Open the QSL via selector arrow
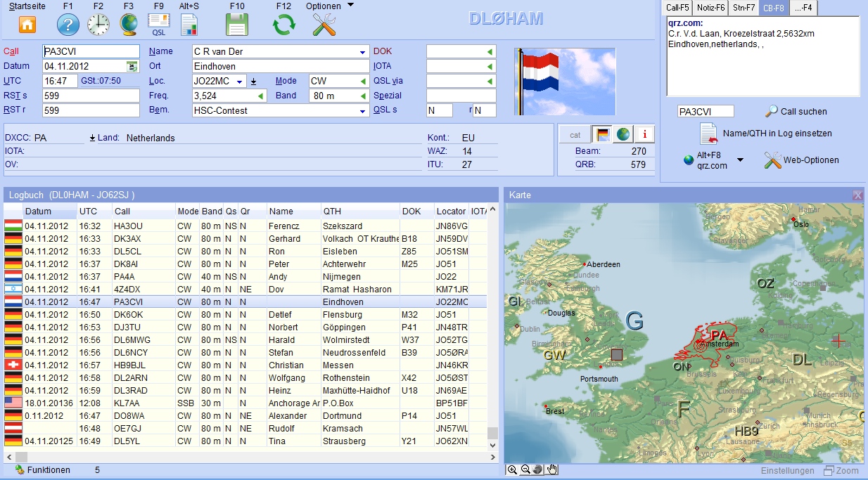Screen dimensions: 868x480 (x=490, y=81)
